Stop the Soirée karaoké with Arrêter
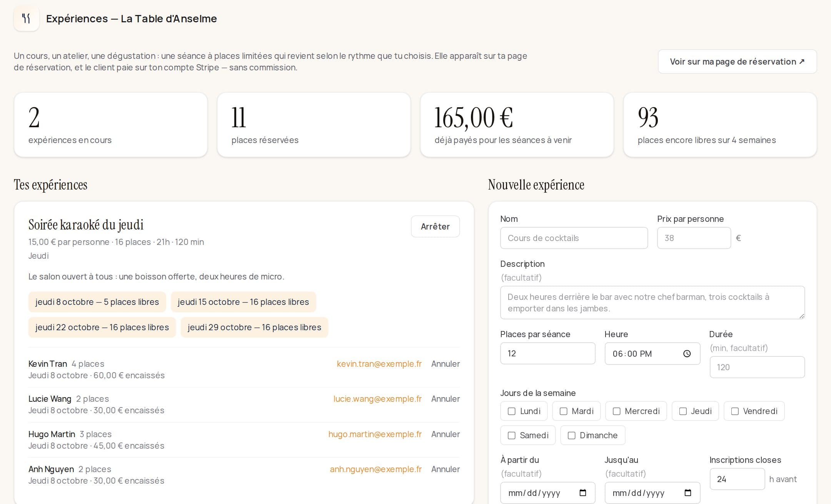This screenshot has height=504, width=831. 435,226
